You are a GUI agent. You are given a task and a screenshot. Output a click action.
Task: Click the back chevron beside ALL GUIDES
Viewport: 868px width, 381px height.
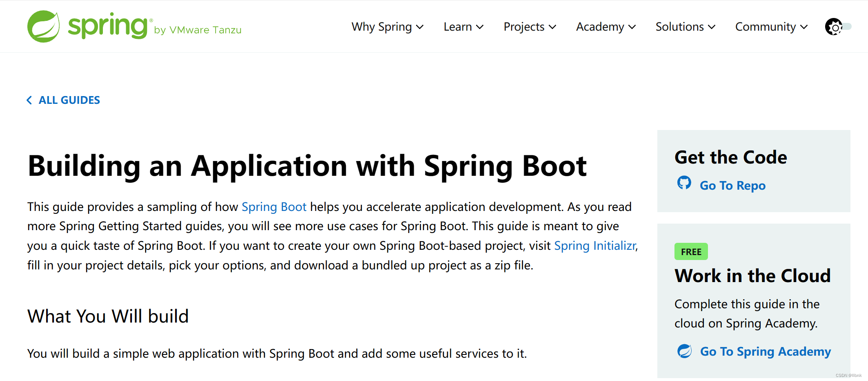tap(29, 100)
